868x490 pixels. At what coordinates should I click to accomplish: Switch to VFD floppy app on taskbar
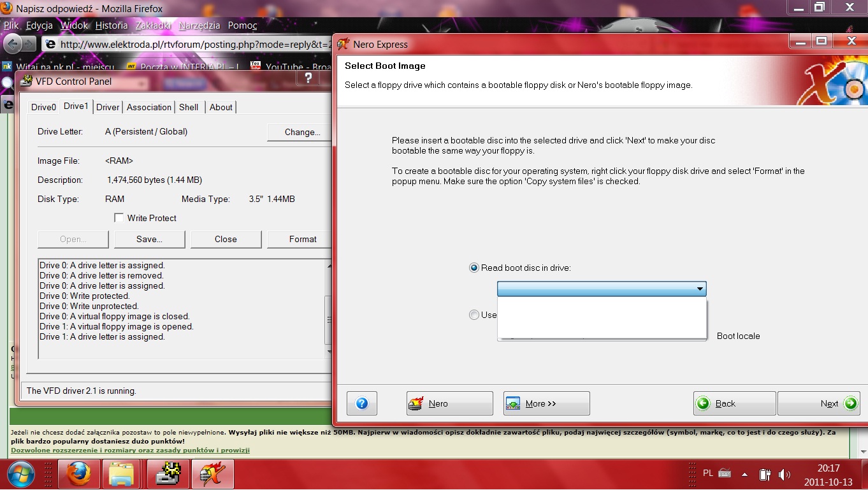[x=168, y=474]
